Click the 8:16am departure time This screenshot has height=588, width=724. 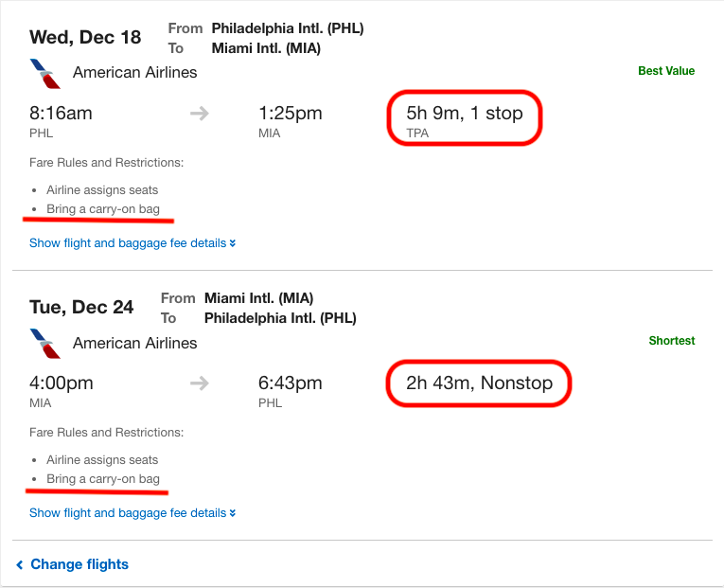[x=61, y=114]
